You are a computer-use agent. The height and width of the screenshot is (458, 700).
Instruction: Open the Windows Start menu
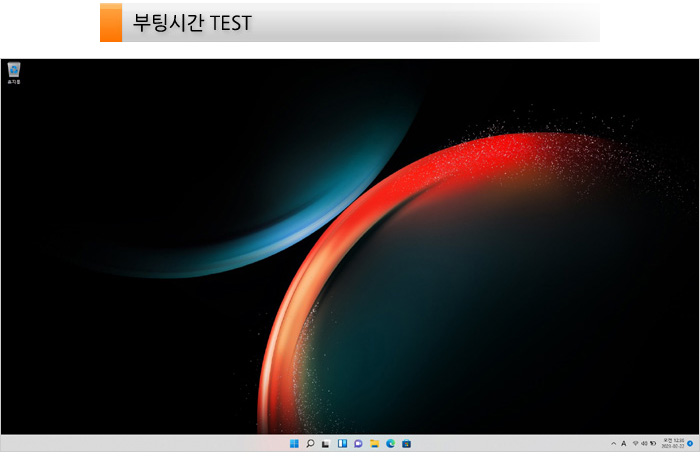[294, 443]
